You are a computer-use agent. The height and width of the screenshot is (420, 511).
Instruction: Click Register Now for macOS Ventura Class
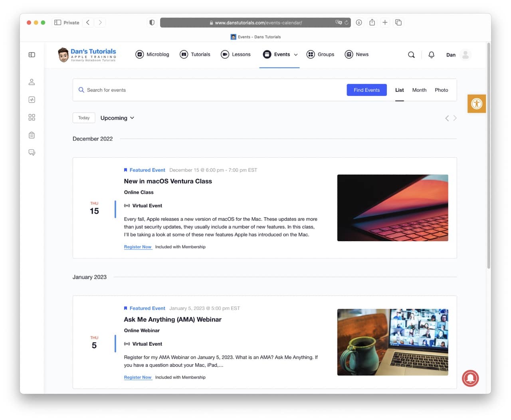click(x=138, y=247)
